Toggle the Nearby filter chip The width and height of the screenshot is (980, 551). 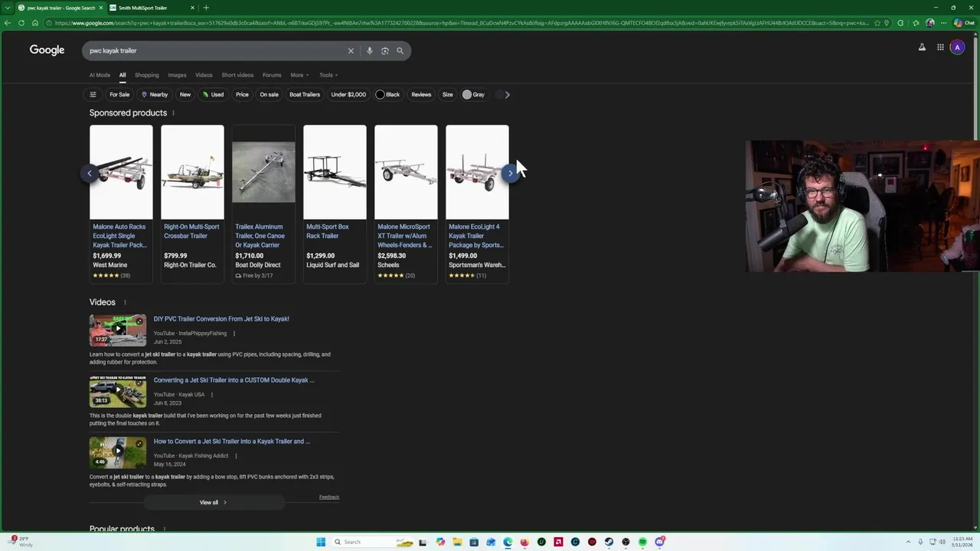click(154, 95)
